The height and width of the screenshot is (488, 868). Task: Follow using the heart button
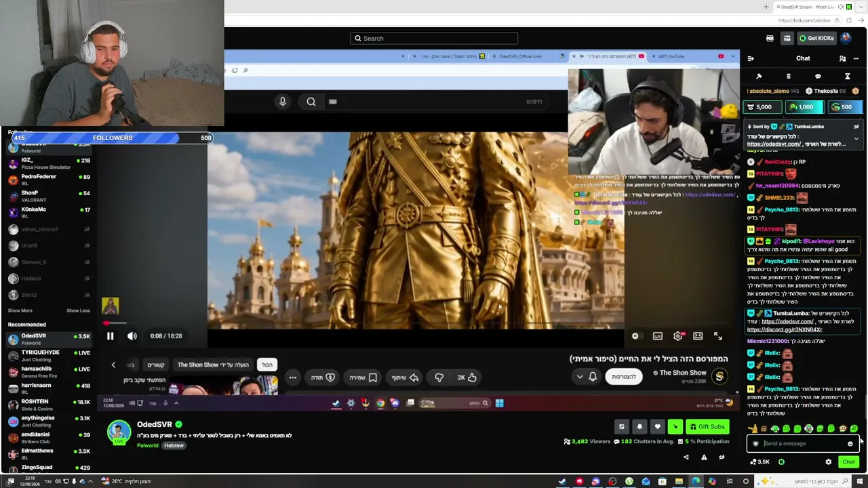click(657, 427)
